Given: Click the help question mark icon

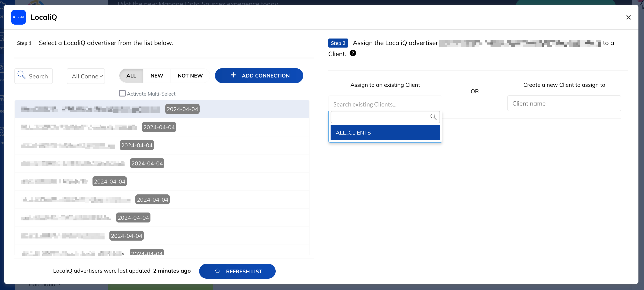Looking at the screenshot, I should coord(353,53).
